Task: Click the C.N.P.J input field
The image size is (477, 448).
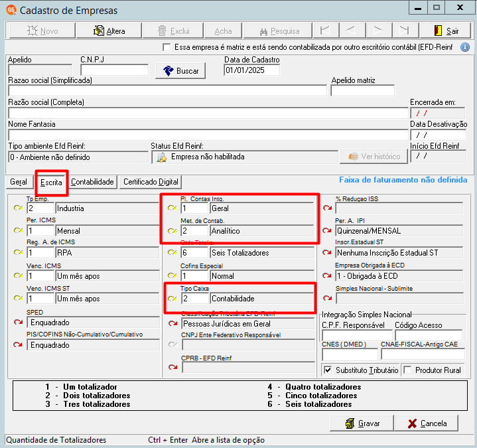Action: click(x=114, y=70)
